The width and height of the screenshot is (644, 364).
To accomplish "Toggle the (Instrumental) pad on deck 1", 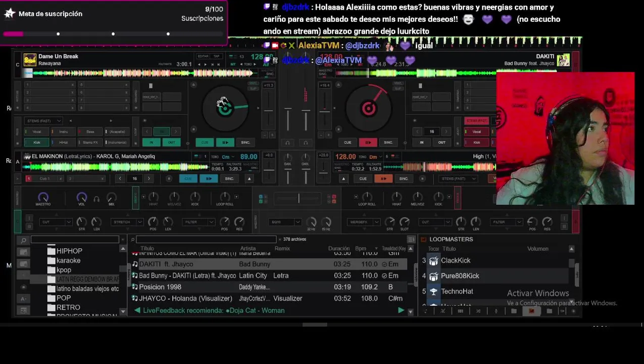I will pos(117,143).
